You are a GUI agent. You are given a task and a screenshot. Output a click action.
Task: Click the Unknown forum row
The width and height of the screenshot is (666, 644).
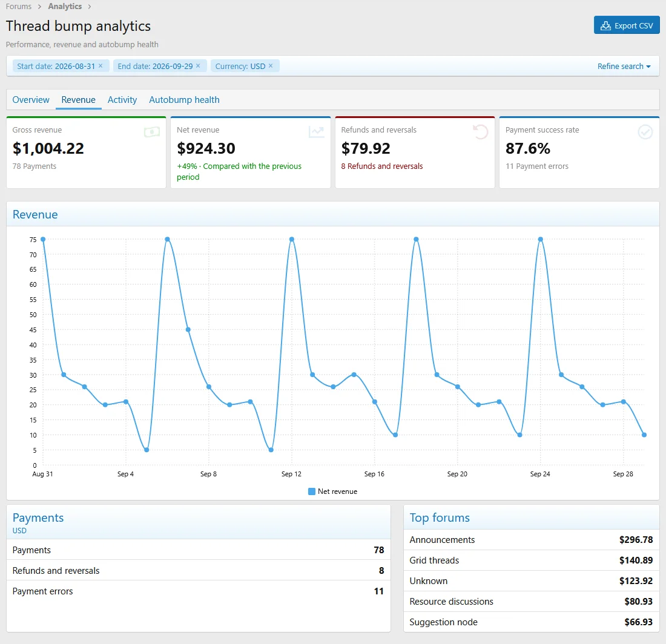(x=532, y=580)
